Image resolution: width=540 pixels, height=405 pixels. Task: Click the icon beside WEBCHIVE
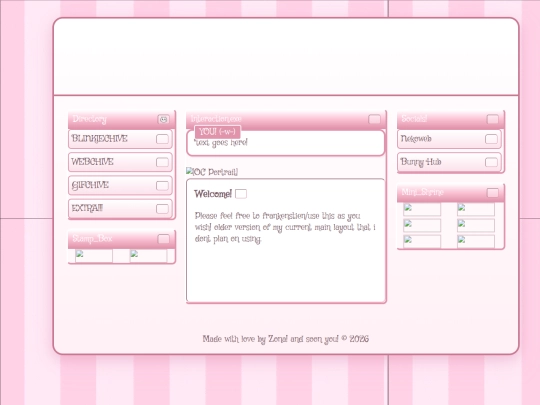pyautogui.click(x=162, y=162)
